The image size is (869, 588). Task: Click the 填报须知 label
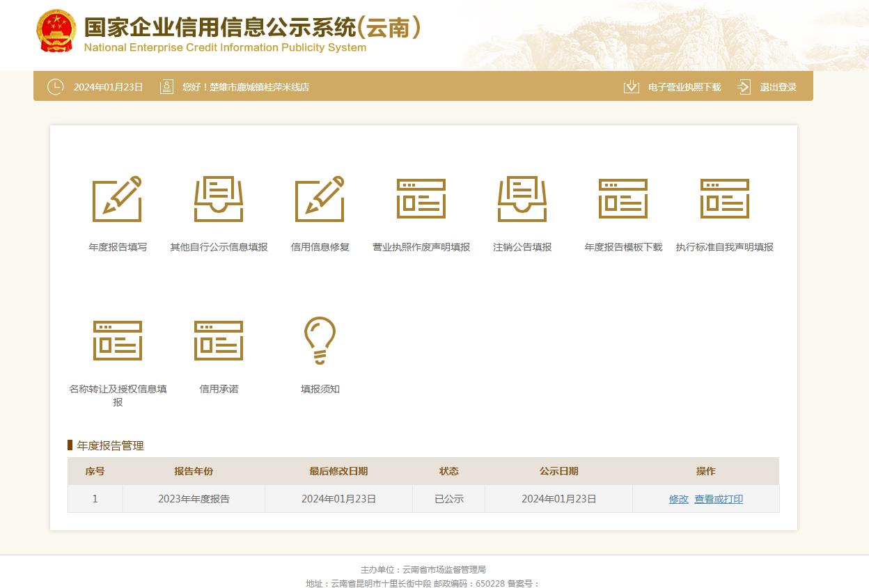tap(320, 389)
